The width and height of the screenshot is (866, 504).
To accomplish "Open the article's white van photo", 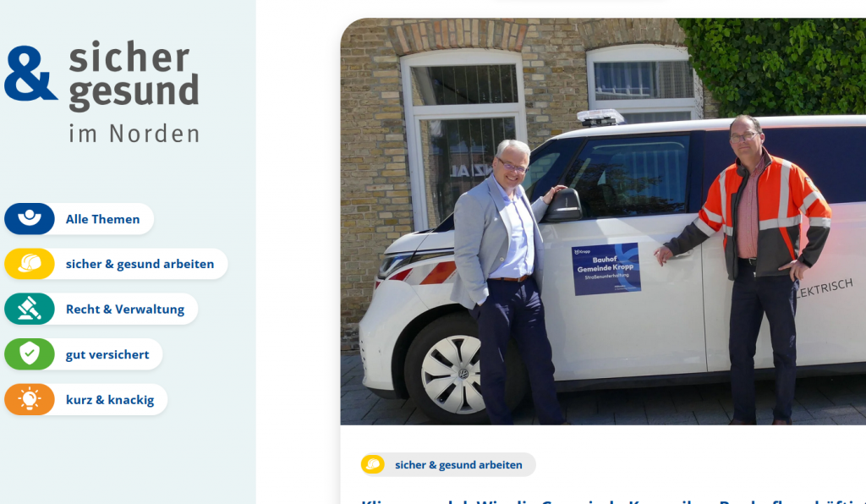I will click(603, 222).
